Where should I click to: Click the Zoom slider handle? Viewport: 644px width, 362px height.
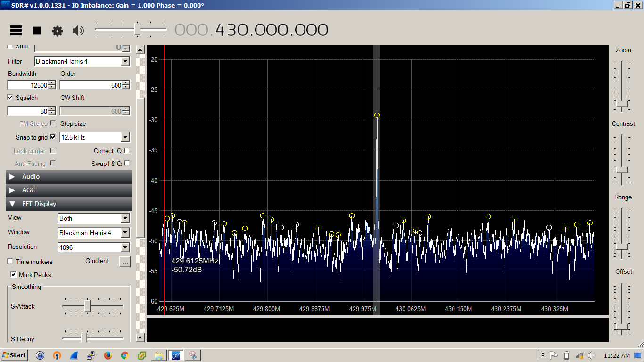(x=622, y=104)
